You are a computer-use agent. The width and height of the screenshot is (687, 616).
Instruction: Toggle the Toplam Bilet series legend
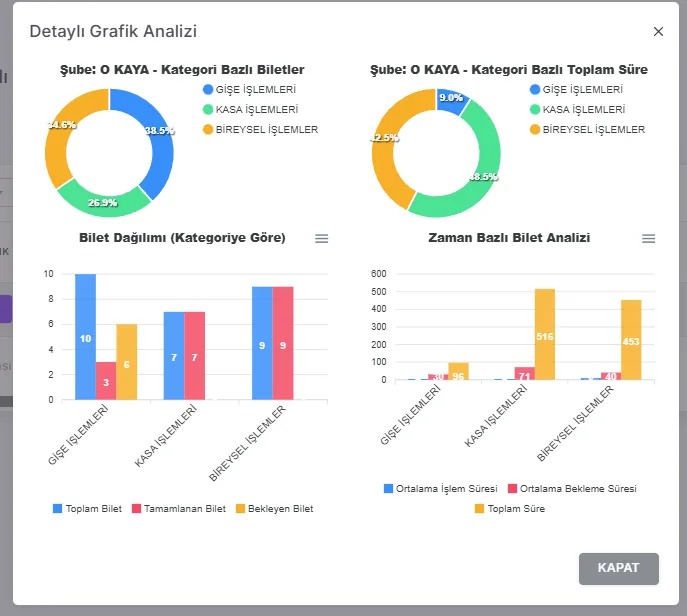(87, 509)
